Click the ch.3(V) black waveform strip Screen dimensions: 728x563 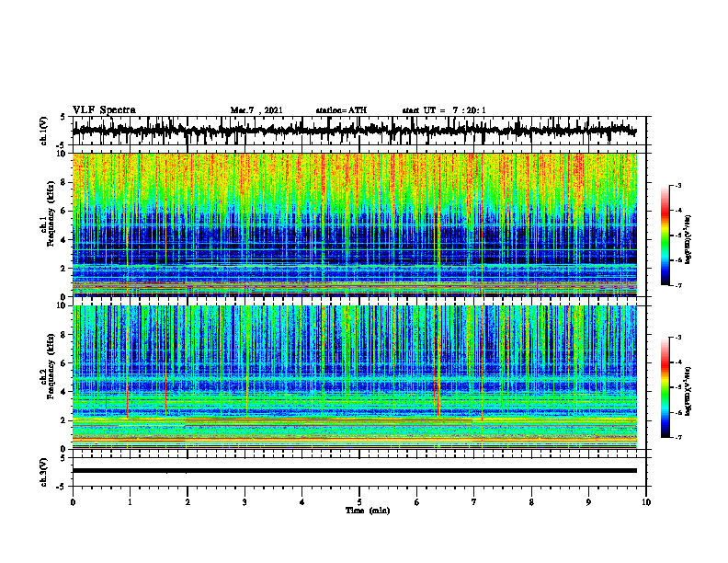[x=355, y=471]
